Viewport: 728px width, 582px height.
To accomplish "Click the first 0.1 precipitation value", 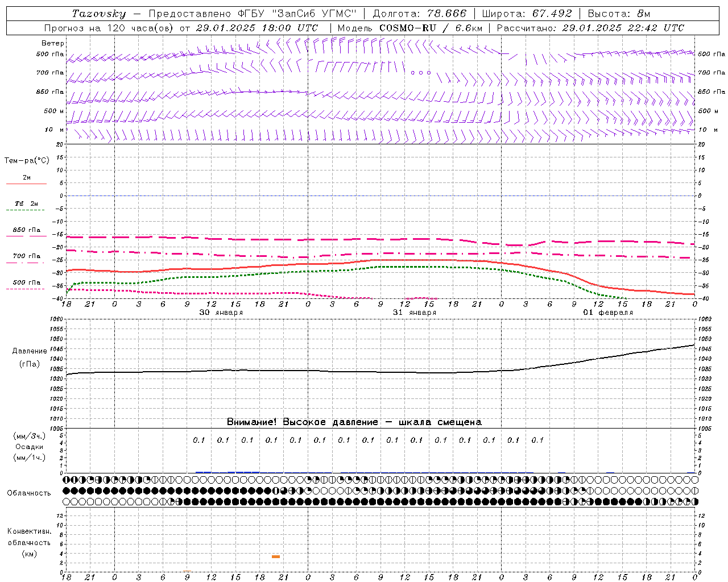I will pyautogui.click(x=198, y=440).
